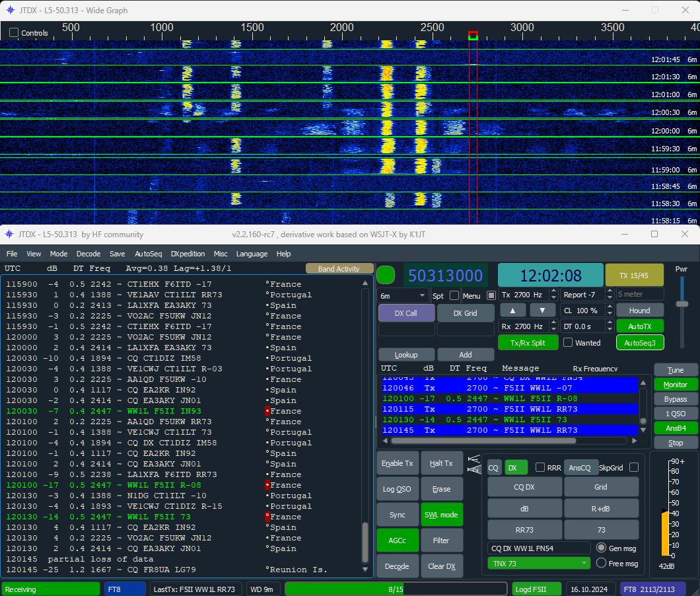
Task: Click JTDX logo in main window title bar
Action: point(9,234)
